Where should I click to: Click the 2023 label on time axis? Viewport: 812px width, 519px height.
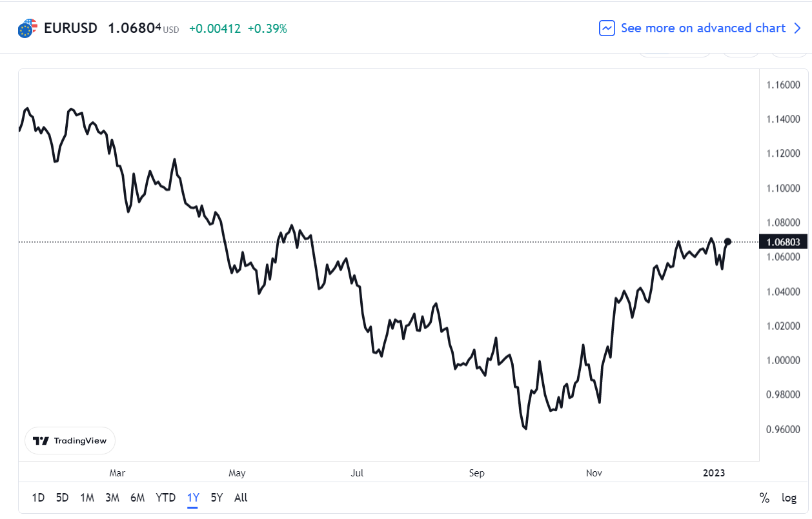click(714, 473)
